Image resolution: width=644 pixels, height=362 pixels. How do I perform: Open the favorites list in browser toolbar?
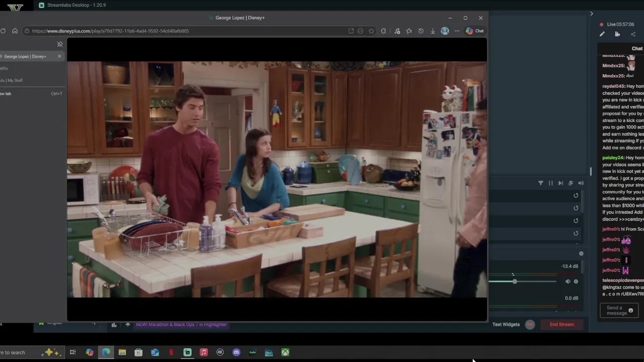(409, 31)
